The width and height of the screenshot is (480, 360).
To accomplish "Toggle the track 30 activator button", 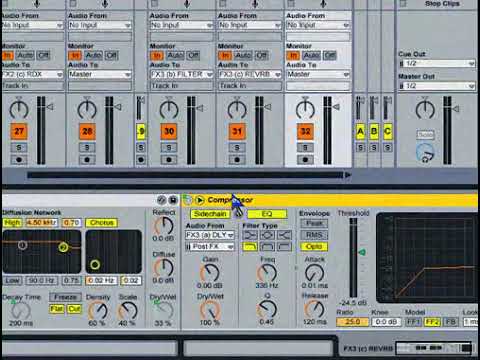I will tap(169, 131).
